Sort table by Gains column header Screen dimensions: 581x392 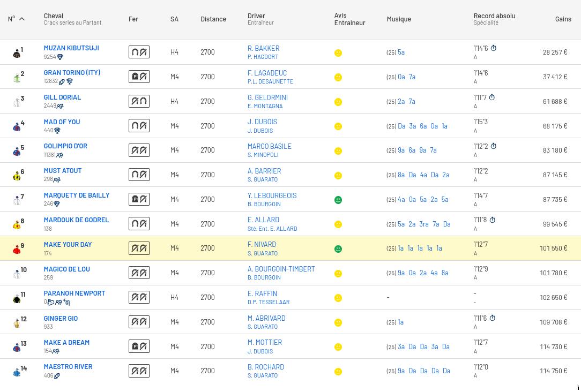coord(563,19)
